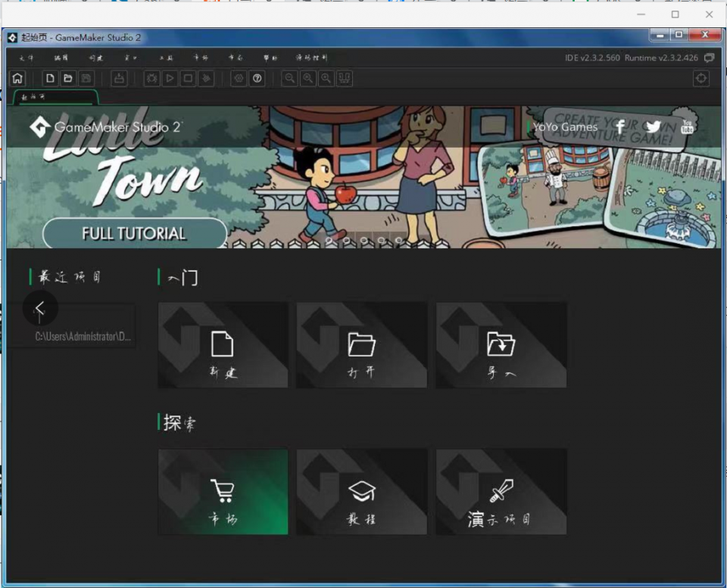Open the 帮助 (Help) menu
This screenshot has width=727, height=588.
click(x=270, y=58)
